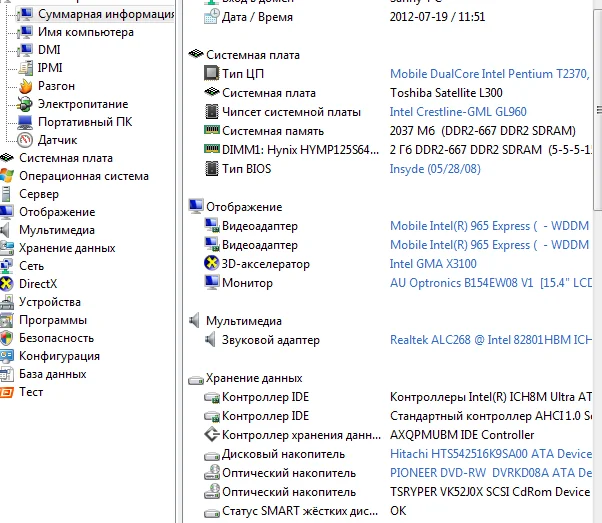Click the Тип BIOS chip icon

tap(211, 169)
